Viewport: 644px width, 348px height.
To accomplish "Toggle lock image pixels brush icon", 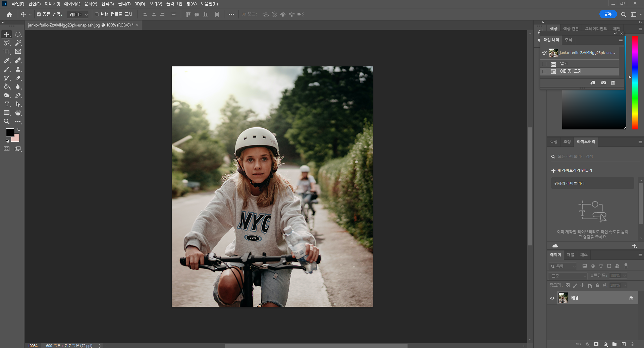I will [x=575, y=285].
